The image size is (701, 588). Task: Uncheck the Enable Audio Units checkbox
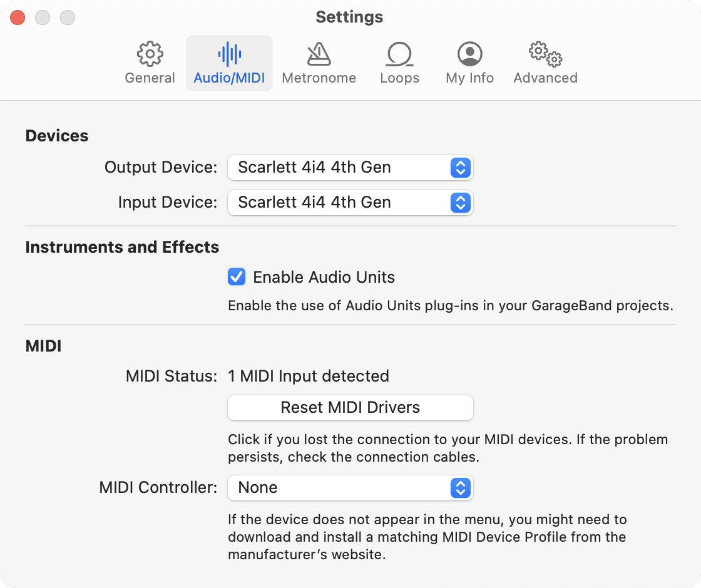(237, 277)
